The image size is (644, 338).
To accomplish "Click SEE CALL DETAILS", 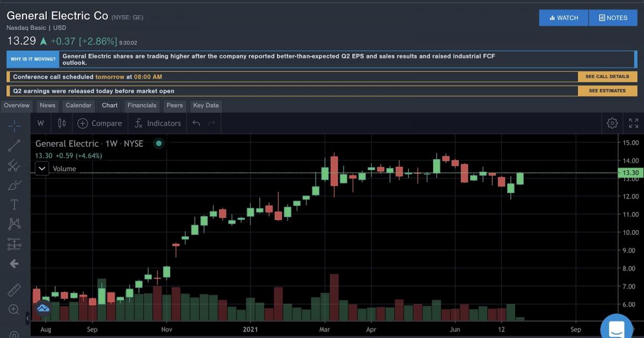I will coord(608,77).
